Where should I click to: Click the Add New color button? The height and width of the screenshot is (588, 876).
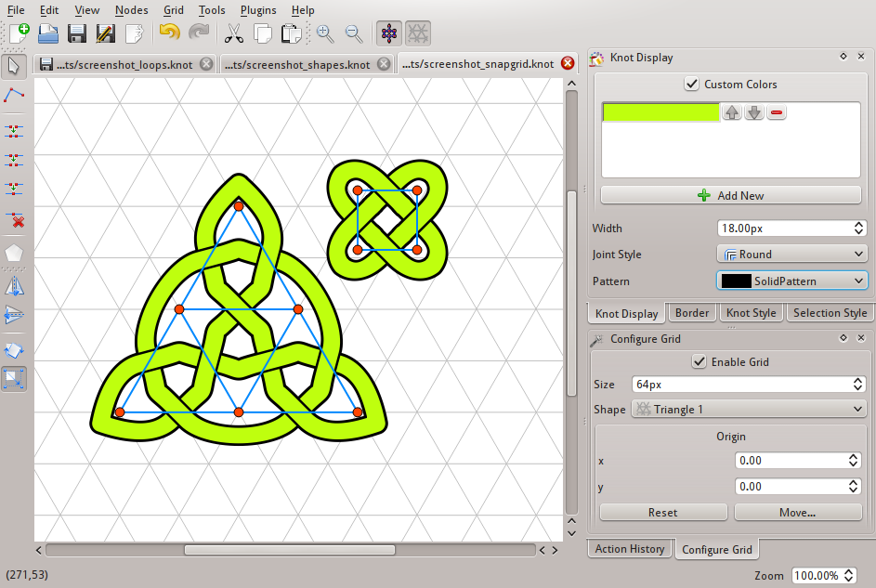[731, 195]
